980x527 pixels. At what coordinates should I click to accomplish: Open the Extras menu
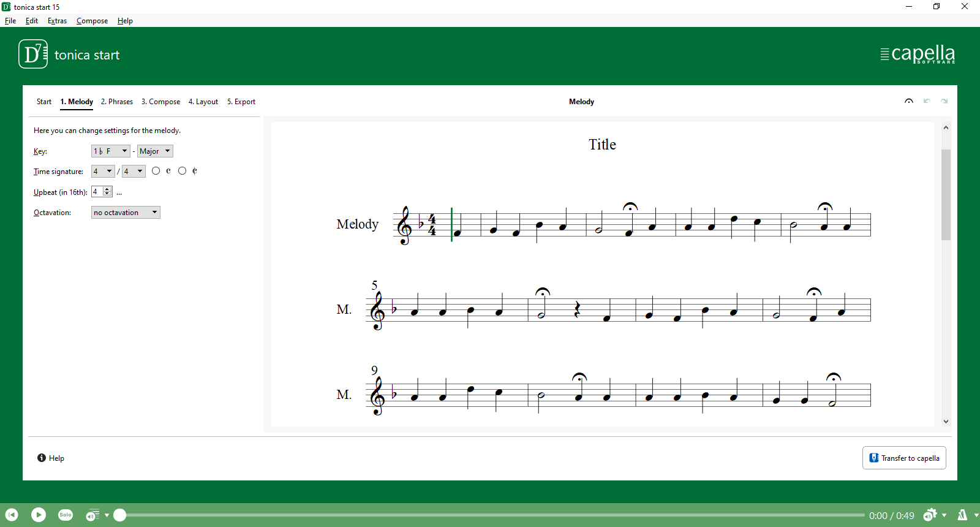tap(57, 21)
